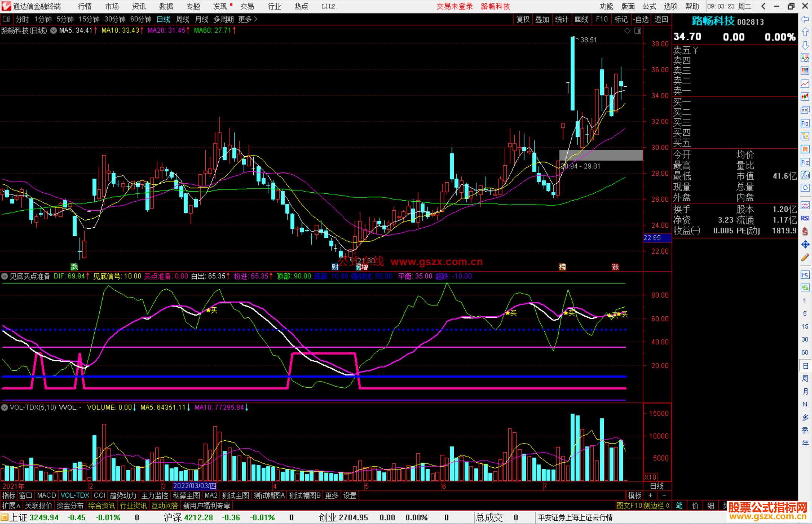
Task: Click the small panel icon at chart top-right
Action: [638, 31]
